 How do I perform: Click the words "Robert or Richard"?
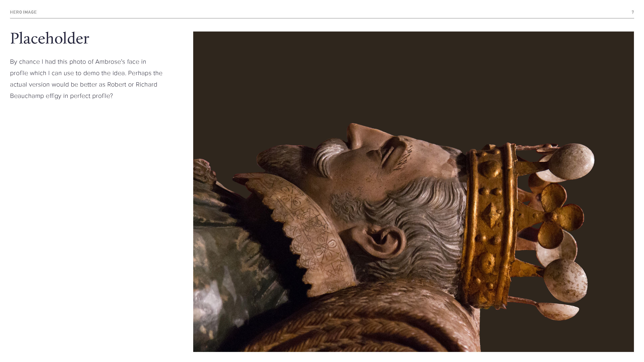tap(132, 84)
